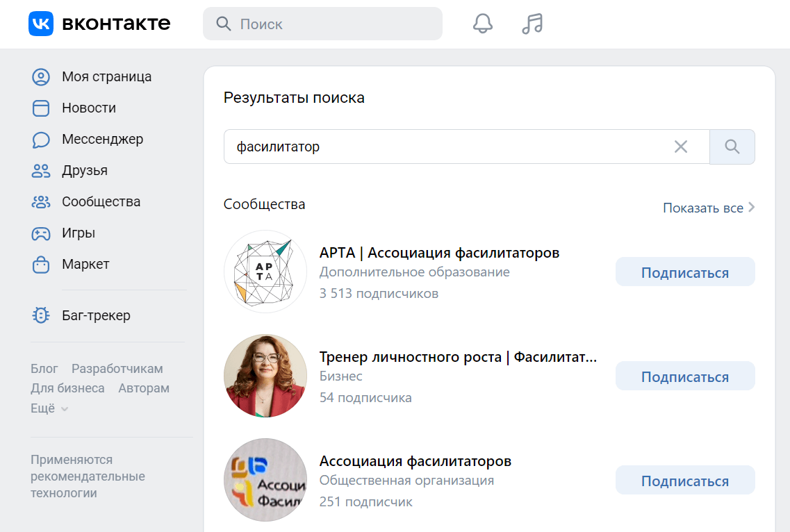This screenshot has height=532, width=790.
Task: Open Мессенджер in sidebar
Action: pyautogui.click(x=102, y=139)
